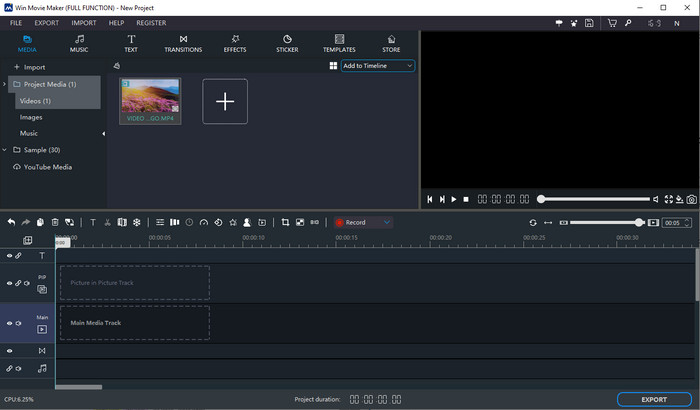
Task: Open the HELP menu
Action: point(117,23)
